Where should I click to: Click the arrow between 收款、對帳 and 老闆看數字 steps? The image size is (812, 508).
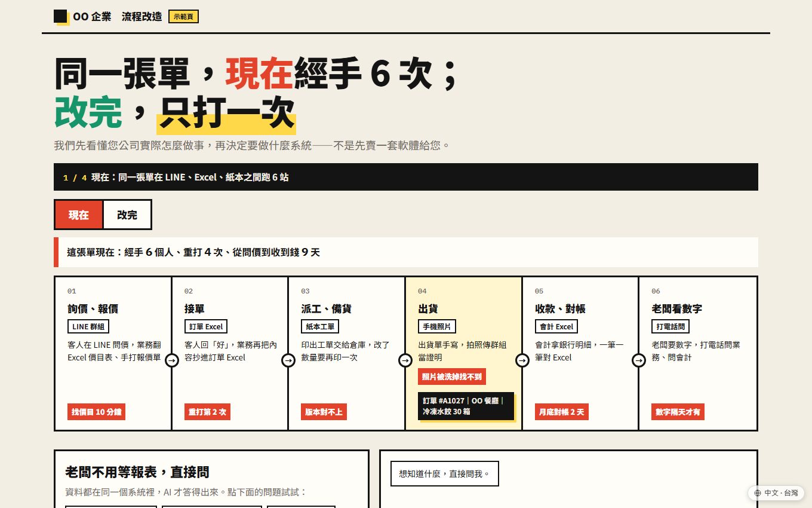point(639,360)
